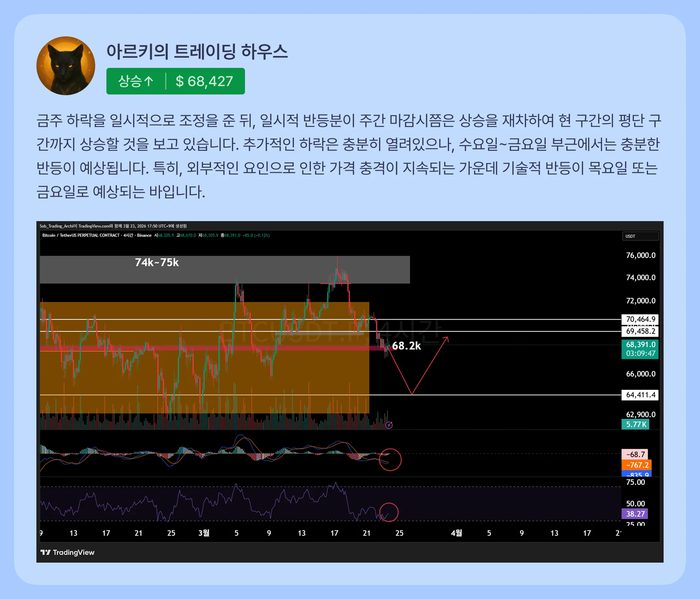Select the 70,464.9 price label
Image resolution: width=700 pixels, height=599 pixels.
[x=640, y=319]
